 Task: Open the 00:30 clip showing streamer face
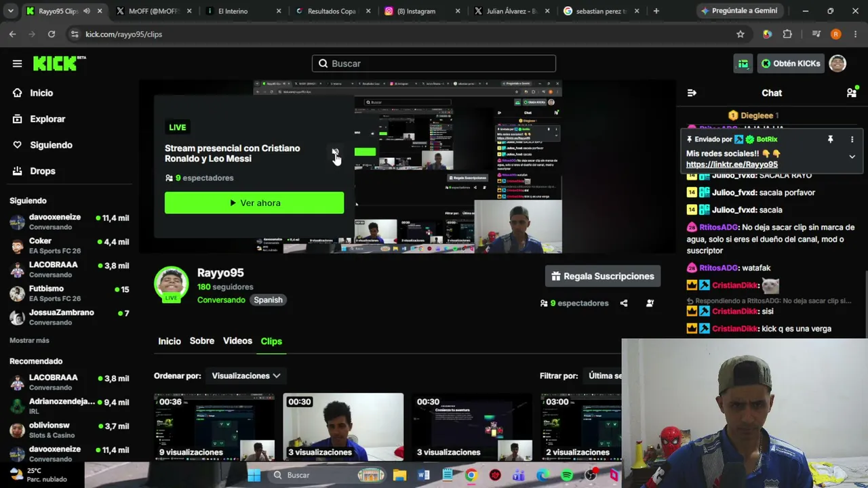[x=343, y=427]
